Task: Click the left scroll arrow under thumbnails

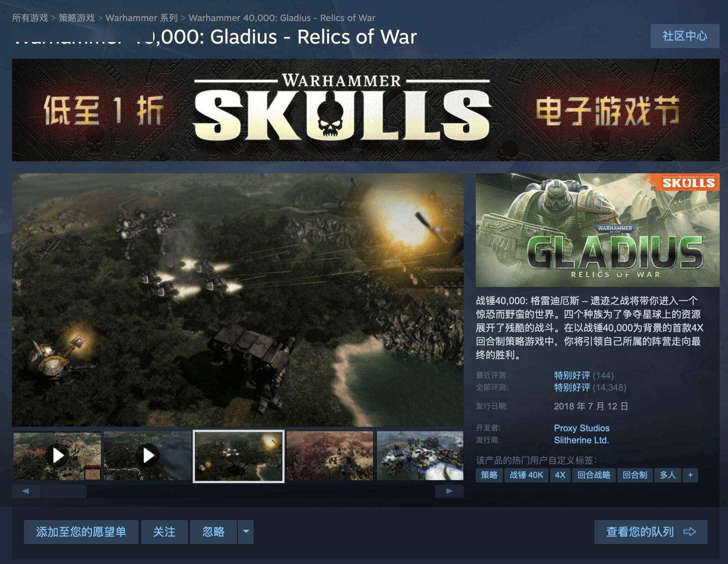Action: [x=26, y=491]
